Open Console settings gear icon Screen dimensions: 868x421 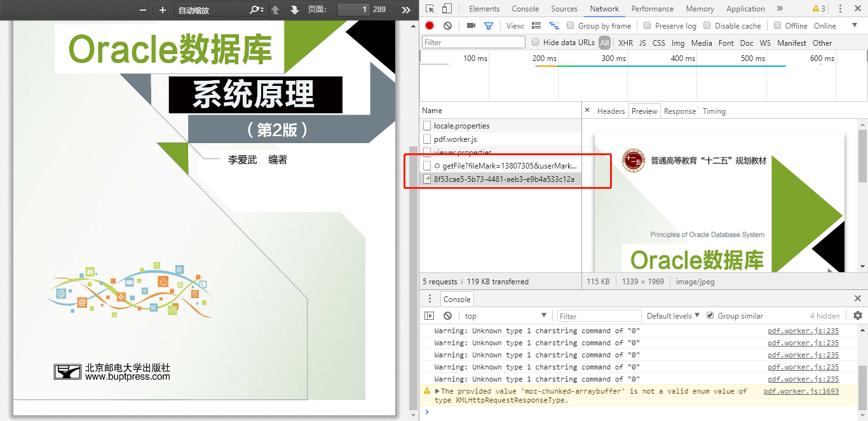[857, 315]
